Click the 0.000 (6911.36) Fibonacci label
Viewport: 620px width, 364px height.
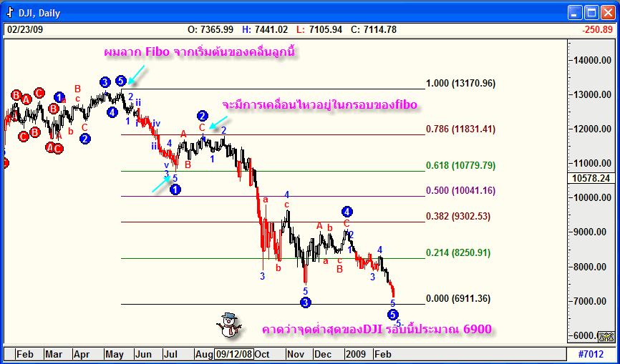458,299
